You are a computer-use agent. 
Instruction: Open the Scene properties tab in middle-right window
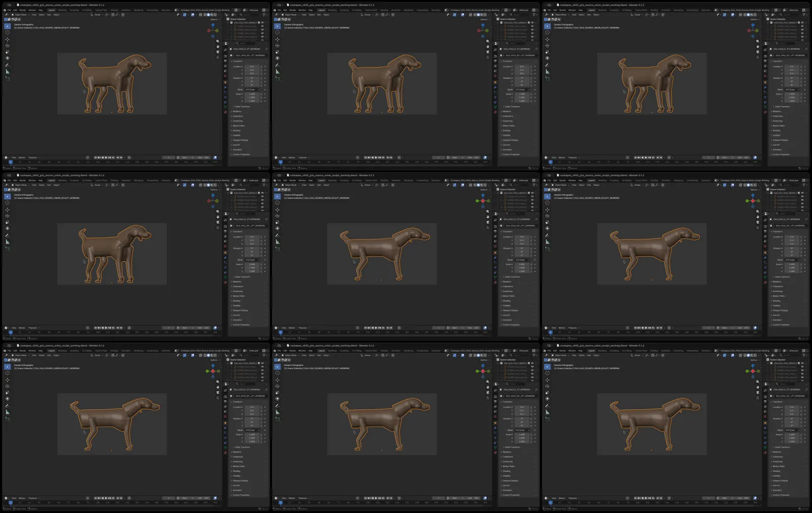[765, 241]
